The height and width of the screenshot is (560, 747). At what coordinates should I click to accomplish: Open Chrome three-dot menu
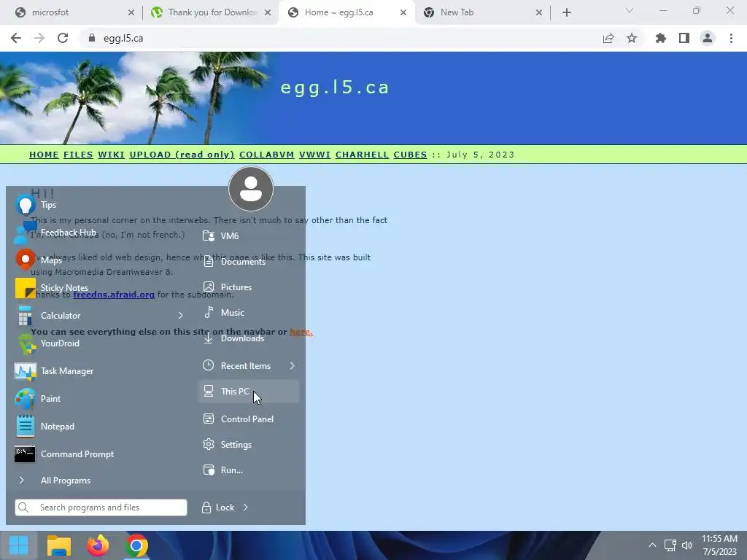[x=731, y=38]
